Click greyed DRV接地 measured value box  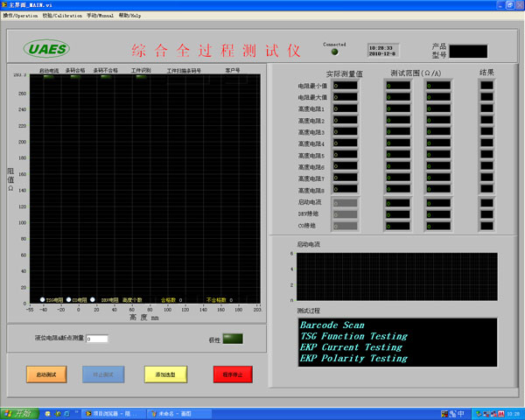(x=346, y=214)
